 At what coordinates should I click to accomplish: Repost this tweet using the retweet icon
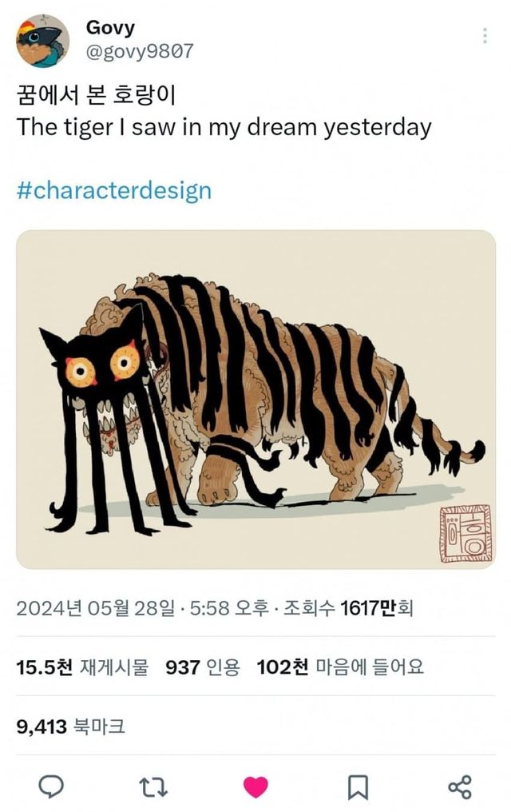pos(153,786)
